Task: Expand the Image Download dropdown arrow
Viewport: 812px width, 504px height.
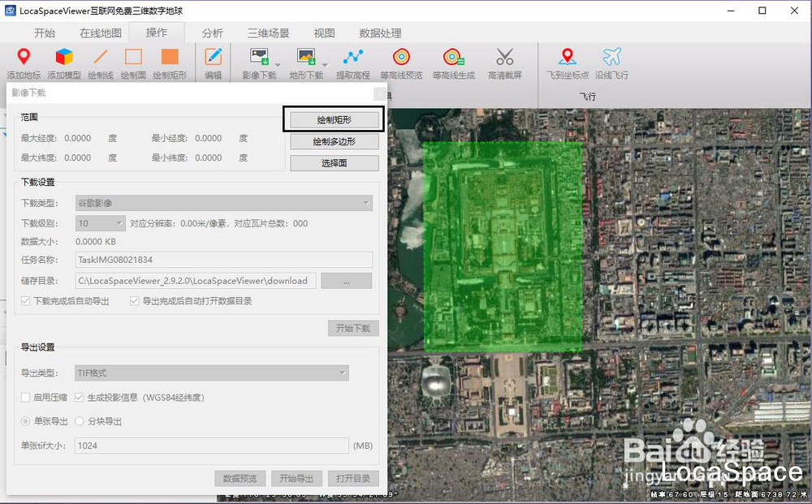Action: coord(278,65)
